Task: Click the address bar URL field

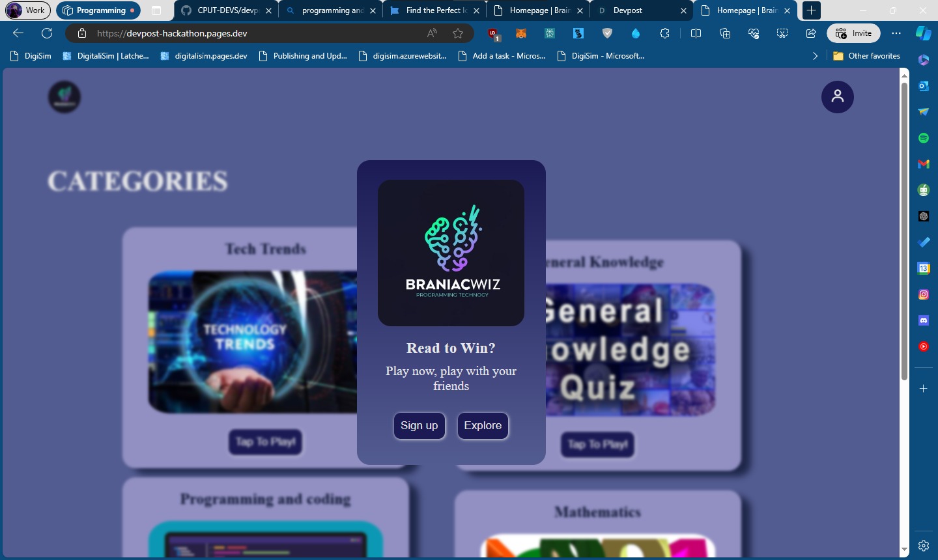Action: (257, 33)
